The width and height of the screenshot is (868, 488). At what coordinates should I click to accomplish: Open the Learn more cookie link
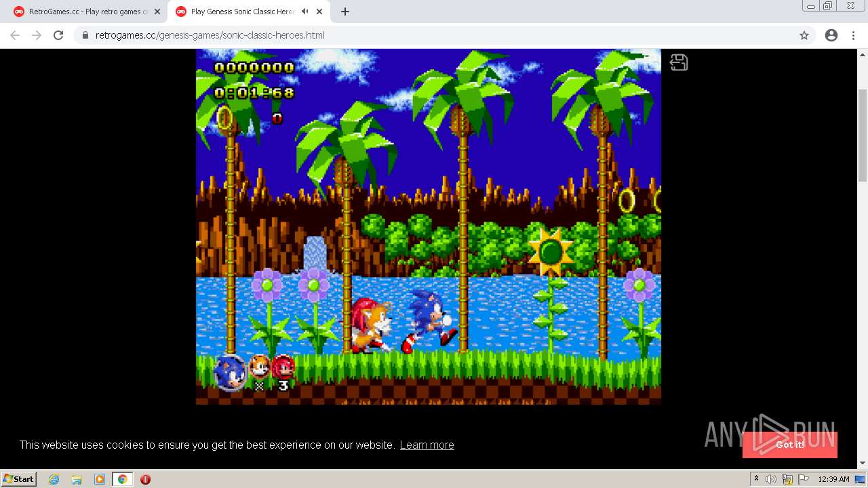click(427, 445)
